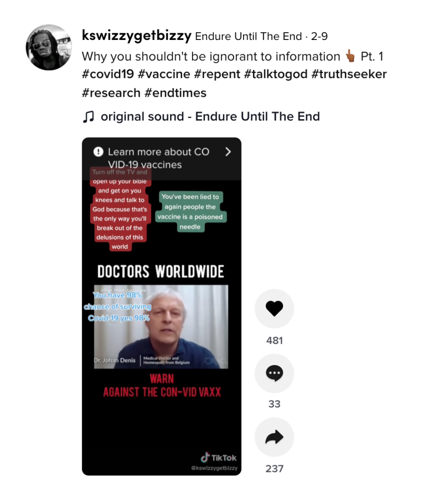This screenshot has width=436, height=504.
Task: Share the video using the arrow icon
Action: [x=274, y=437]
